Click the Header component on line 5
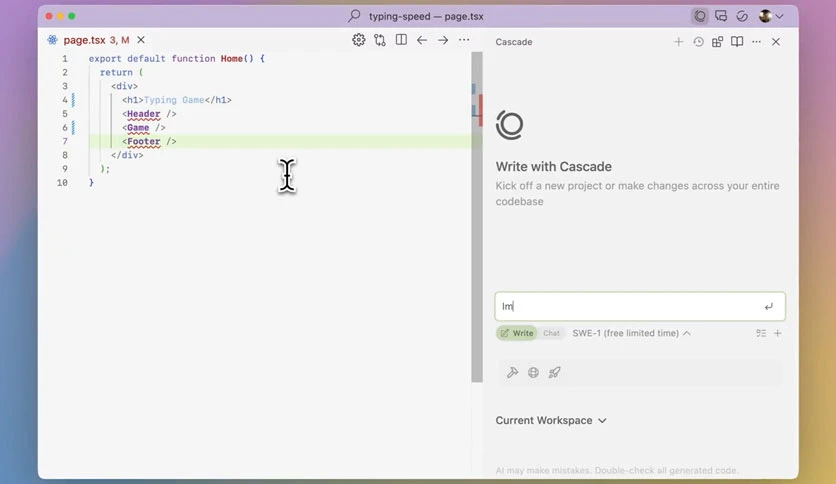The width and height of the screenshot is (836, 484). [x=143, y=114]
